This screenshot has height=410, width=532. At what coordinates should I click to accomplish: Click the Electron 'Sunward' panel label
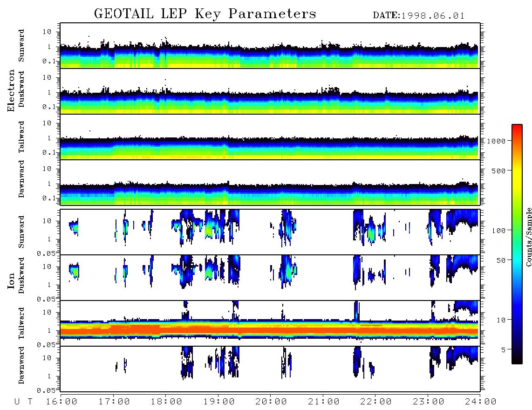click(21, 46)
